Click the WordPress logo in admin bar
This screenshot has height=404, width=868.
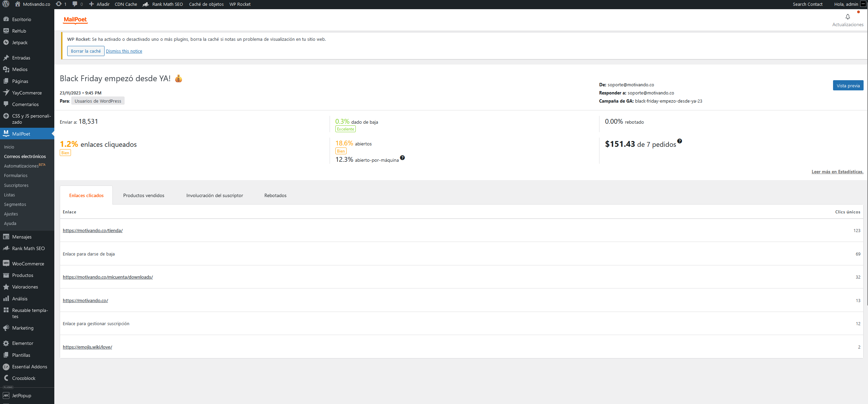tap(6, 4)
